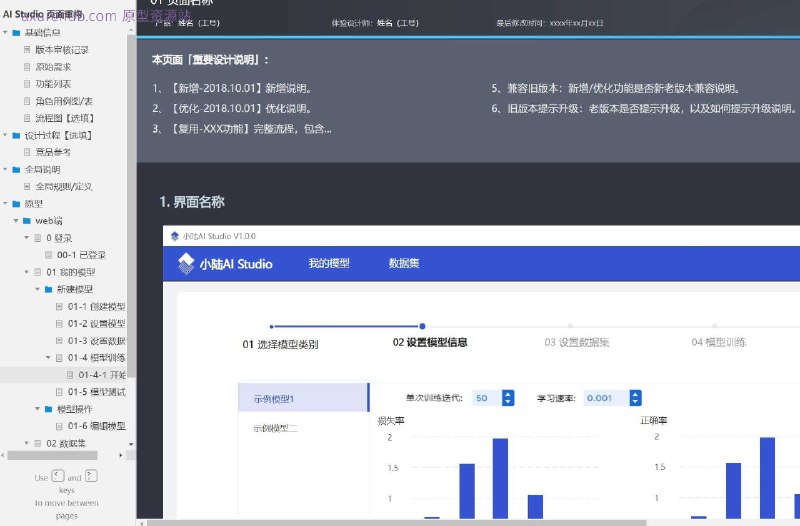Go to step 04 模型训练
This screenshot has width=800, height=526.
click(x=719, y=342)
